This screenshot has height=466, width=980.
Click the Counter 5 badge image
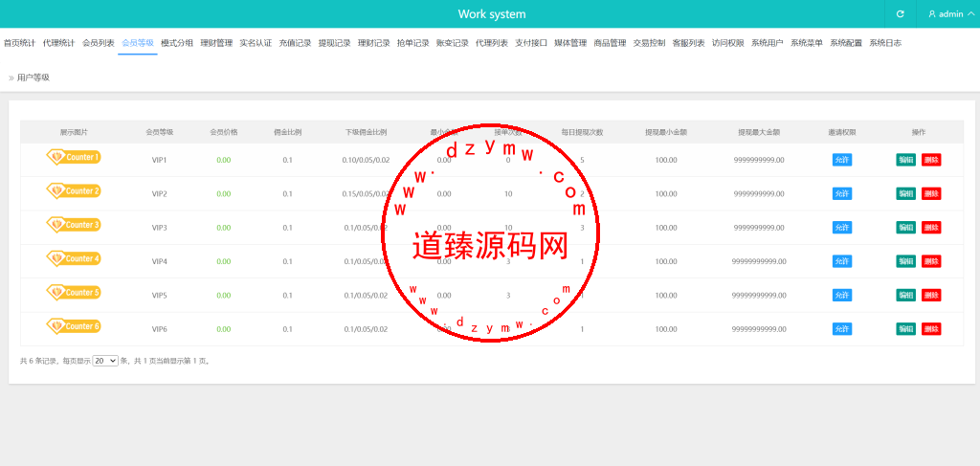[x=74, y=292]
